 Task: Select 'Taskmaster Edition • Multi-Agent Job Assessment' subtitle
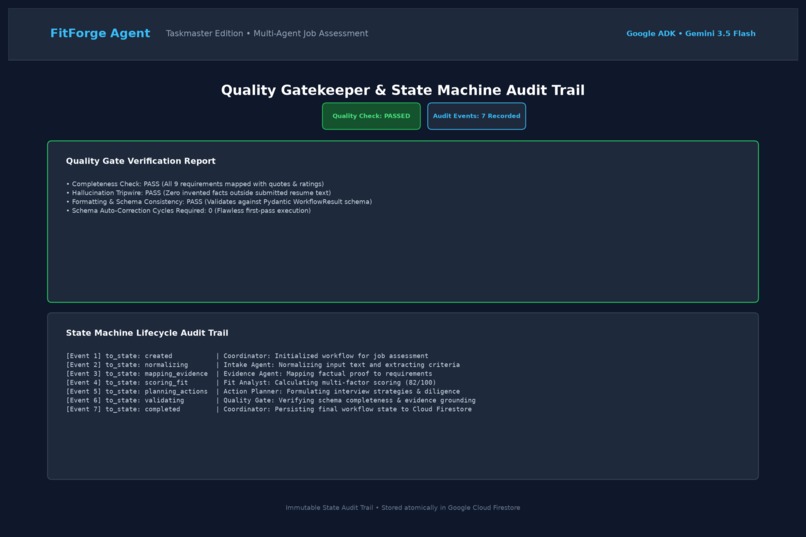tap(267, 33)
